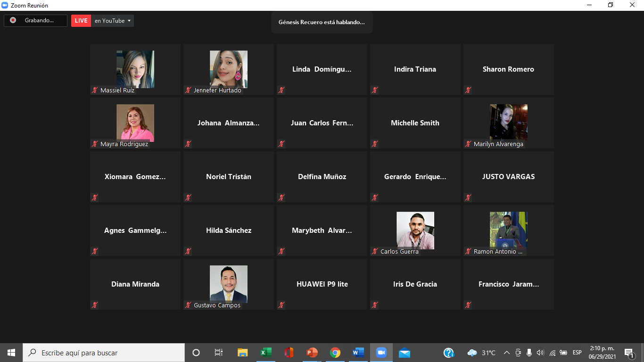Click the muted mic icon on Sharon Romero's tile
The height and width of the screenshot is (362, 644).
coord(468,90)
